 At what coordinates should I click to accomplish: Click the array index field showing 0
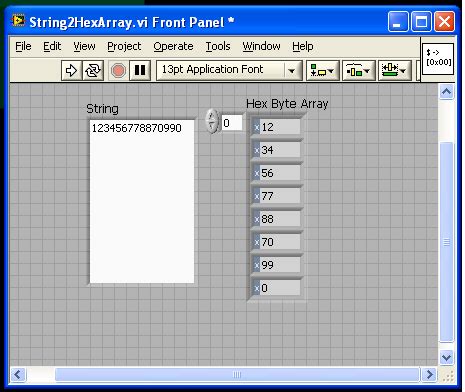232,123
